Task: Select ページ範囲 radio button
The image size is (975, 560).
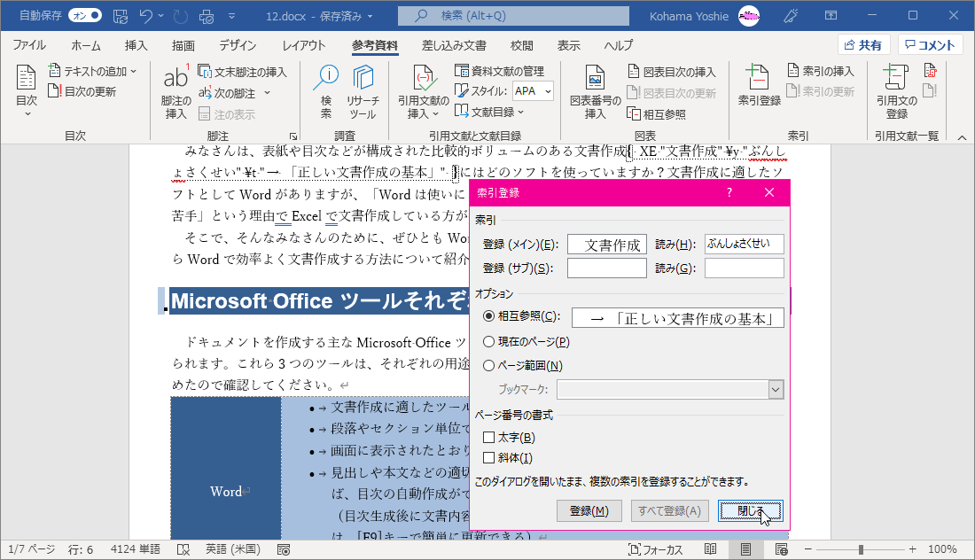Action: click(x=488, y=365)
